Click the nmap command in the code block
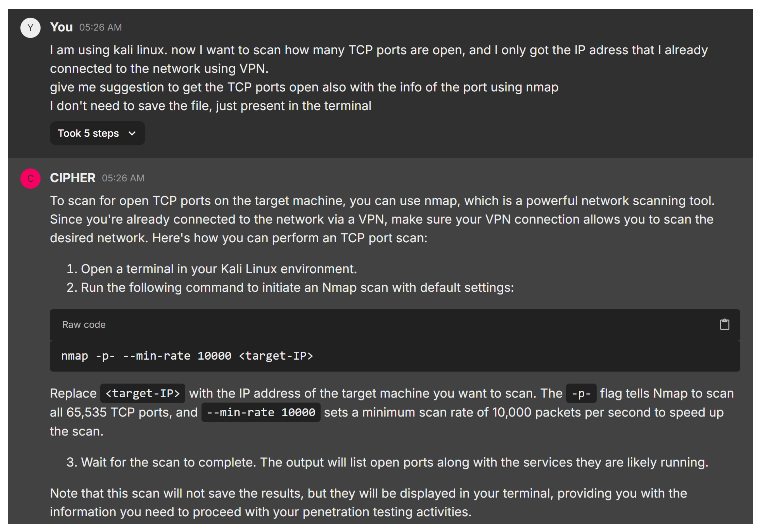Screen dimensions: 760x532 (x=187, y=356)
